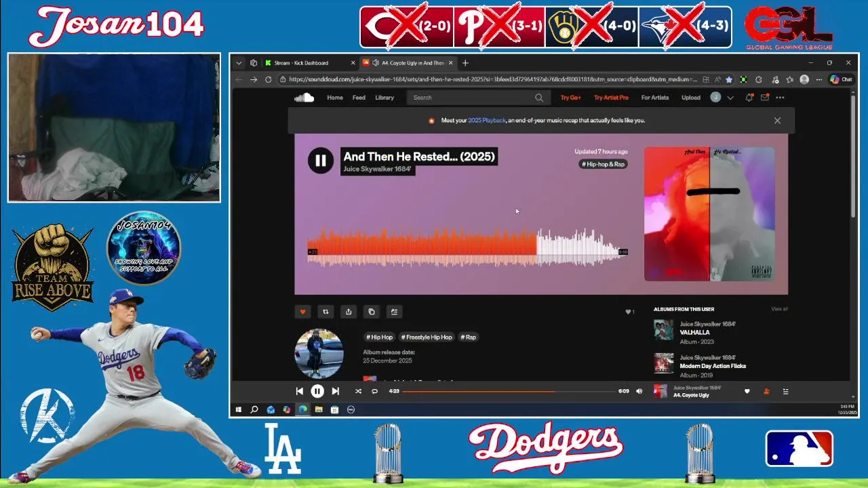Viewport: 868px width, 488px height.
Task: Open the Home navigation item
Action: click(x=335, y=98)
